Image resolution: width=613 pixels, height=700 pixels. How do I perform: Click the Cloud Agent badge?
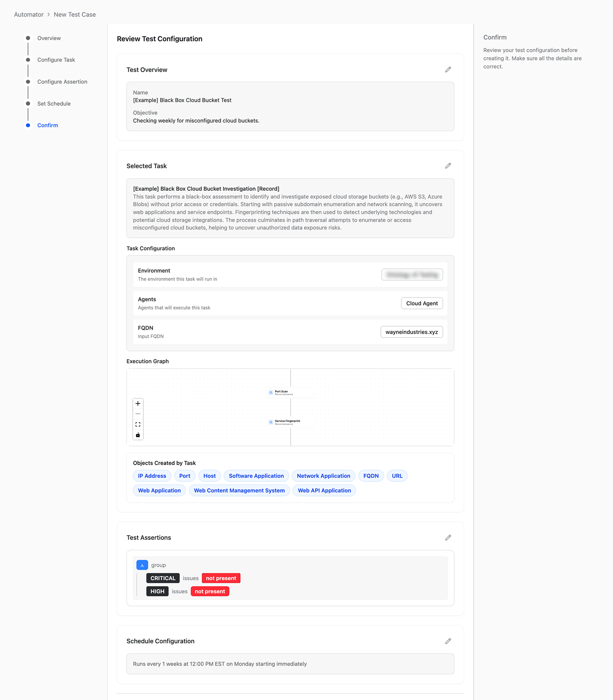click(422, 303)
